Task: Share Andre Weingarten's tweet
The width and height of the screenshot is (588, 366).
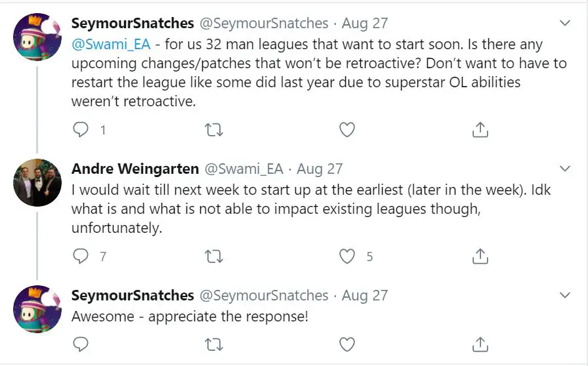Action: (480, 256)
